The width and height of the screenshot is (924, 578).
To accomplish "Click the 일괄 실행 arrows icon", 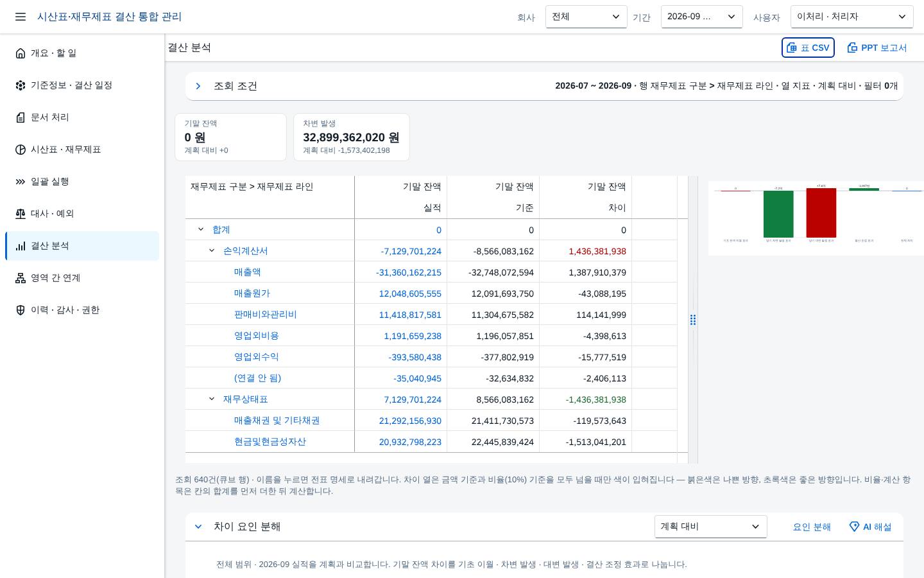I will (x=21, y=182).
